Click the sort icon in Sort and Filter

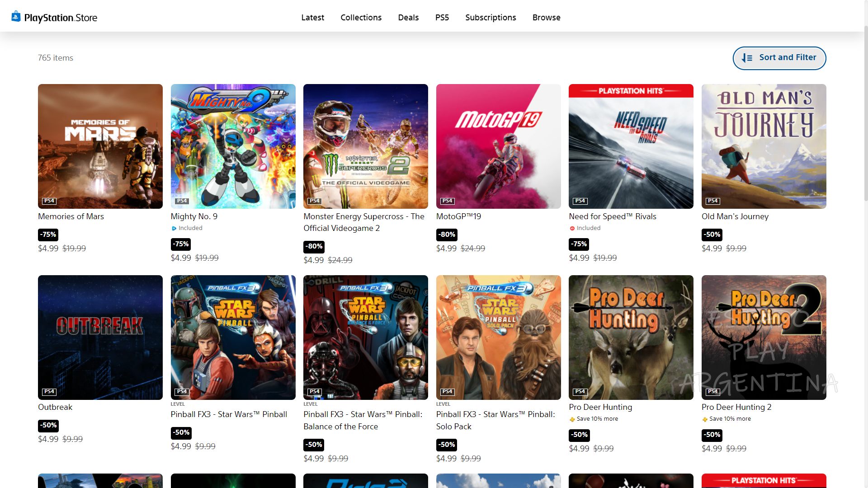747,58
